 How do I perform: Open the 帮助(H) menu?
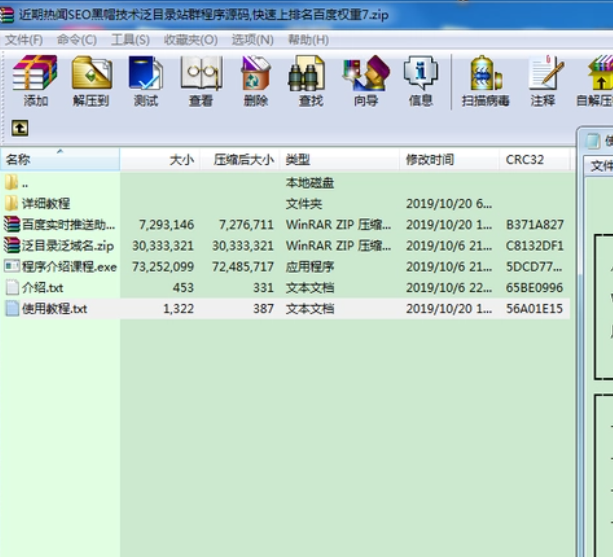coord(308,40)
